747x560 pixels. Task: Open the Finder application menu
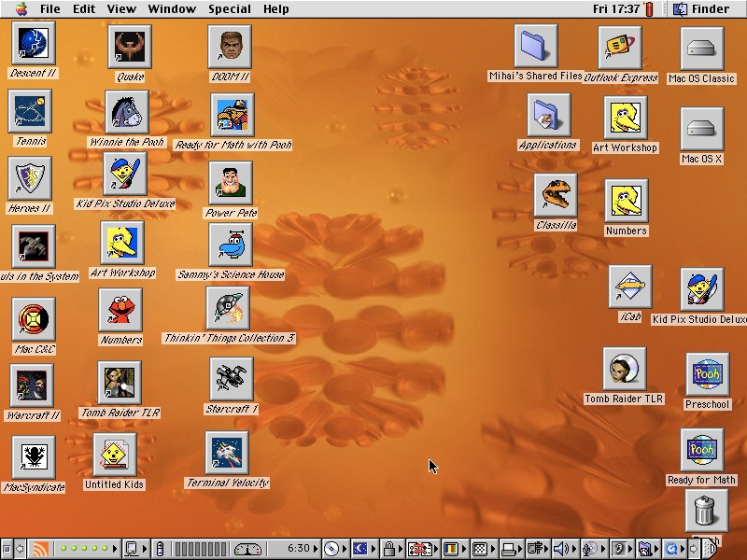tap(700, 9)
